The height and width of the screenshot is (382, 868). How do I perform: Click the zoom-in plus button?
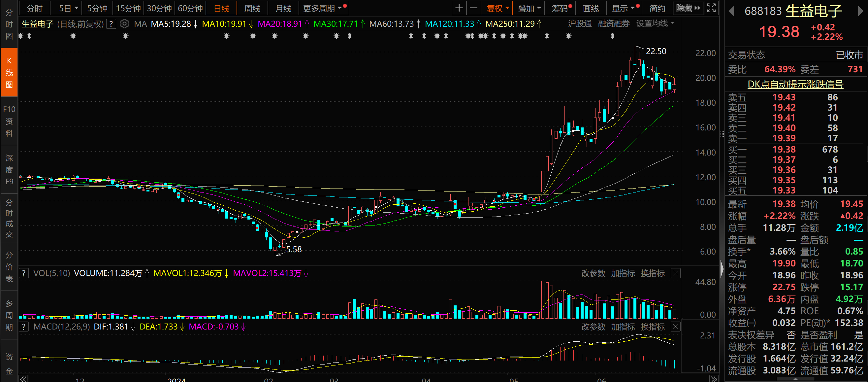pos(459,8)
